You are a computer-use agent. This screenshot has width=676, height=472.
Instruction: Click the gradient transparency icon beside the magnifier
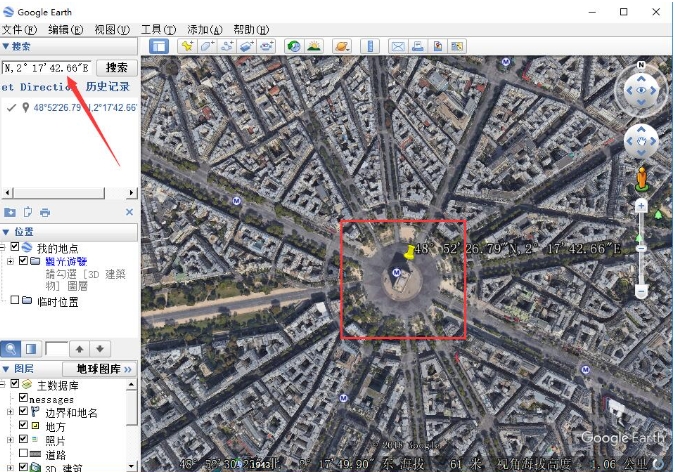[x=31, y=349]
